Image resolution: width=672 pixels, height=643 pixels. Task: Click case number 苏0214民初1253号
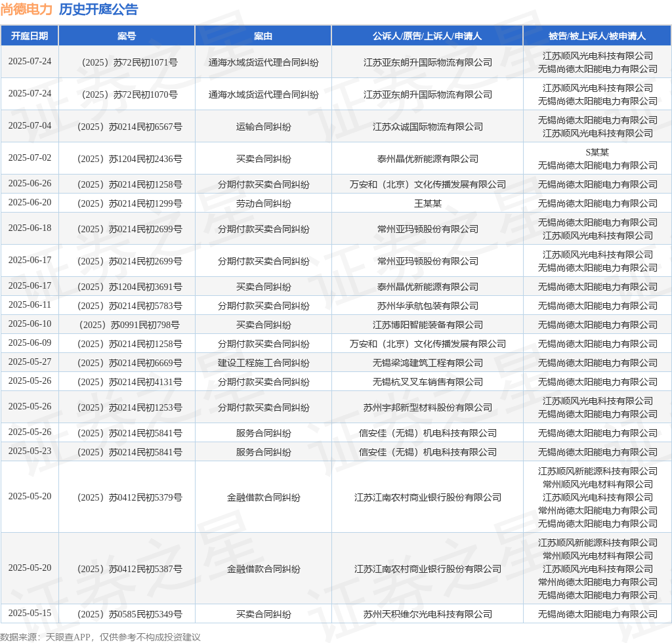(x=129, y=408)
